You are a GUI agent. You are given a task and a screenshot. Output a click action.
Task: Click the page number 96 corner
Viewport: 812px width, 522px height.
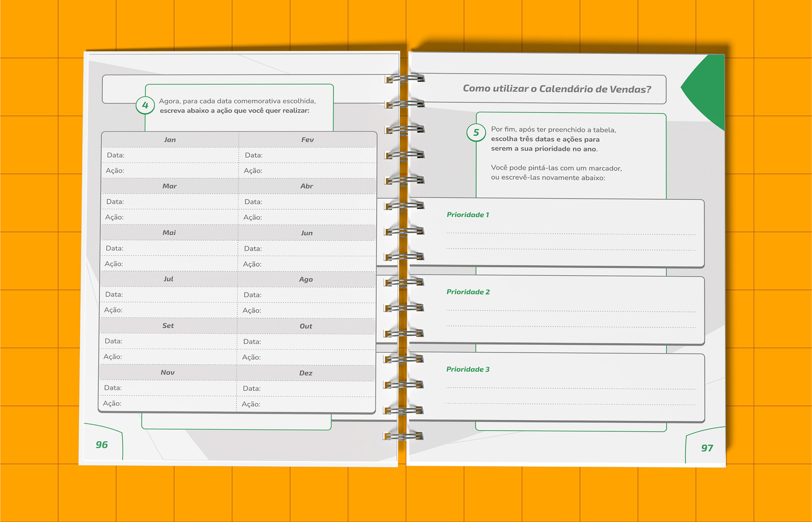[102, 445]
